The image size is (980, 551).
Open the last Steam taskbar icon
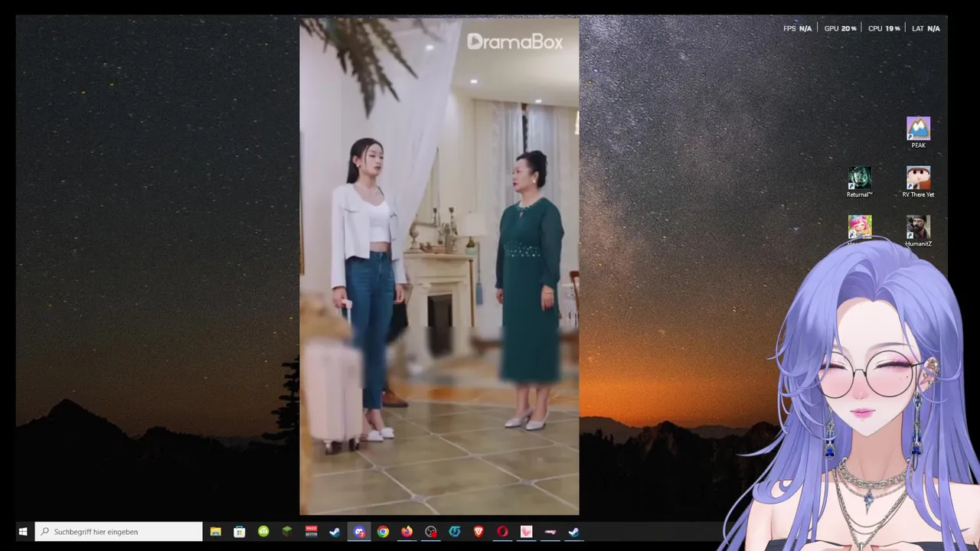tap(574, 532)
